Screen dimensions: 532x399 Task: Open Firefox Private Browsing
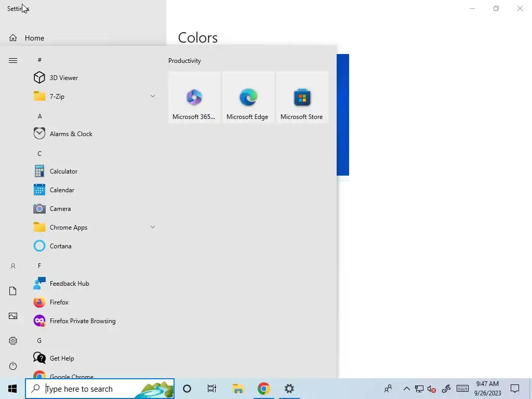(x=95, y=321)
